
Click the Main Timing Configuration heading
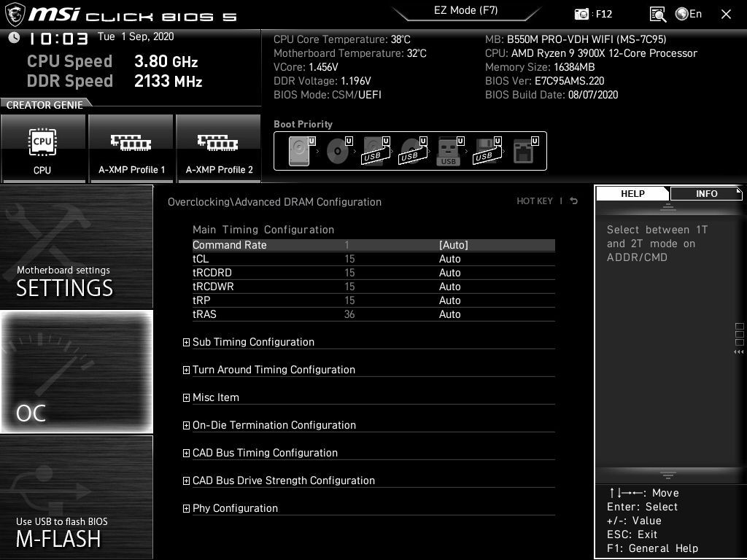tap(263, 230)
